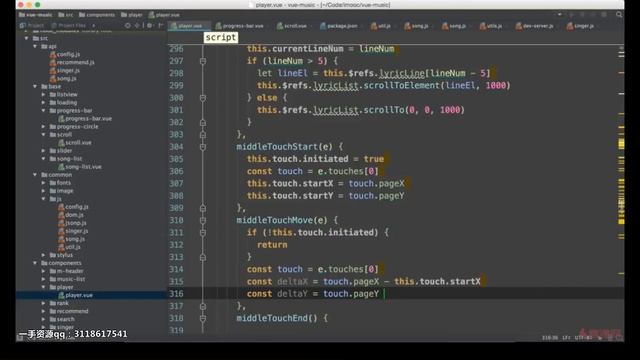
Task: Select the Project Files view tab
Action: point(69,25)
